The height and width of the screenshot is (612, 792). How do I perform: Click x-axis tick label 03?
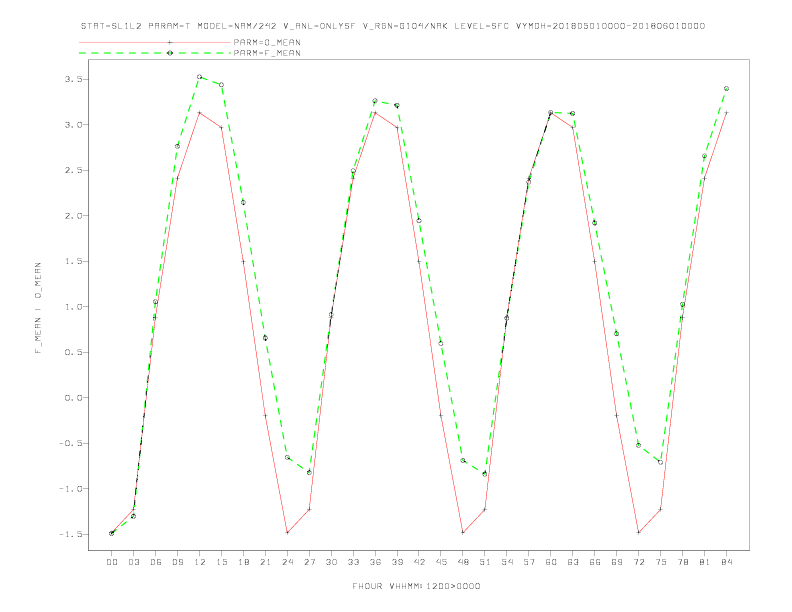pyautogui.click(x=133, y=562)
